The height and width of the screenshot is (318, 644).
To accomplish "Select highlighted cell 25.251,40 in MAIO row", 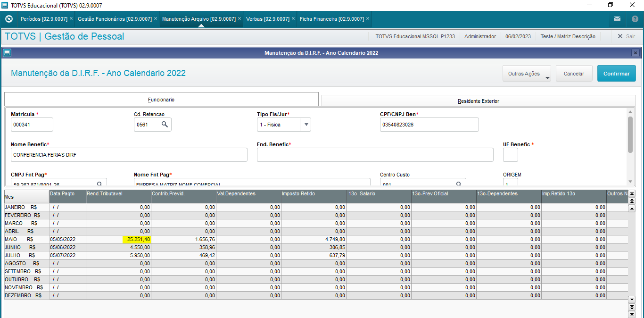I will pos(136,239).
